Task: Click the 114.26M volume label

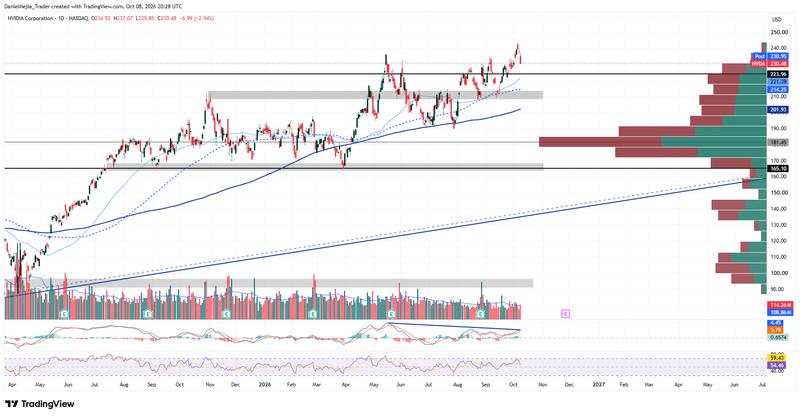Action: point(780,305)
